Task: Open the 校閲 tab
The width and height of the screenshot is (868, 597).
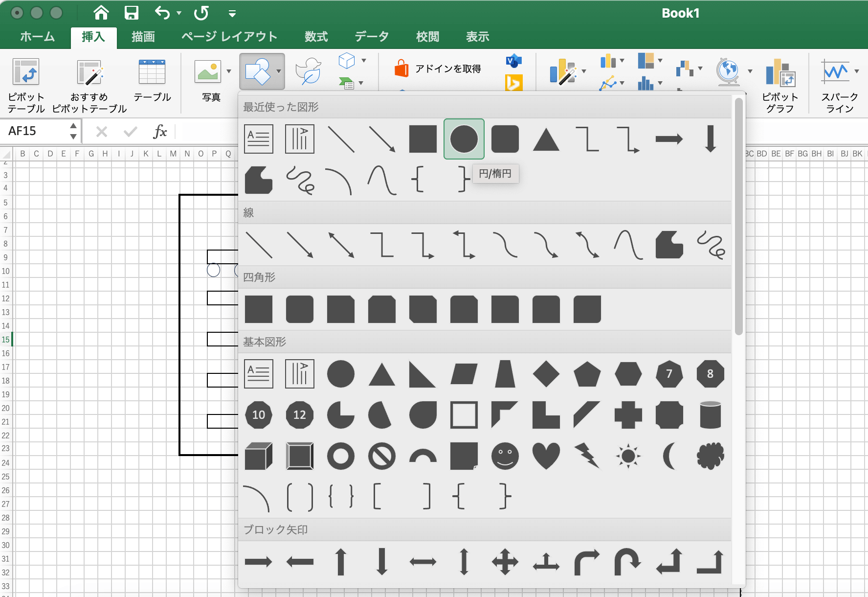Action: click(428, 37)
